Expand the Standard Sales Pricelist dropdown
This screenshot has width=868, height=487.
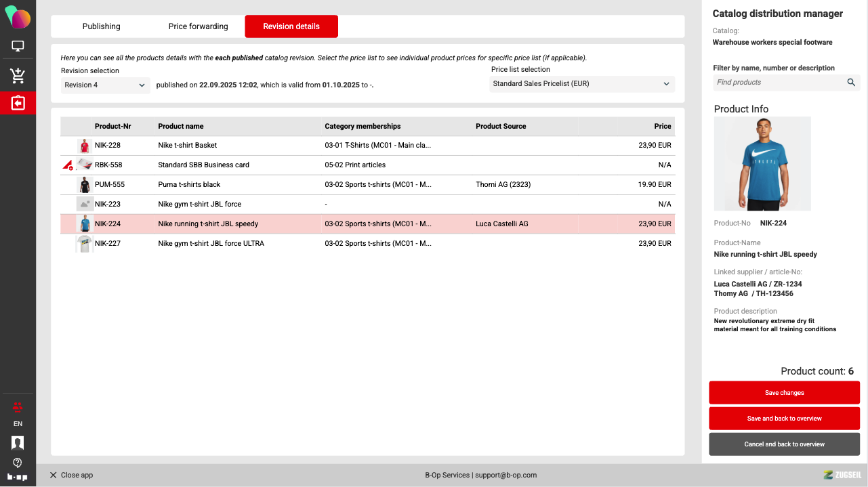point(581,84)
